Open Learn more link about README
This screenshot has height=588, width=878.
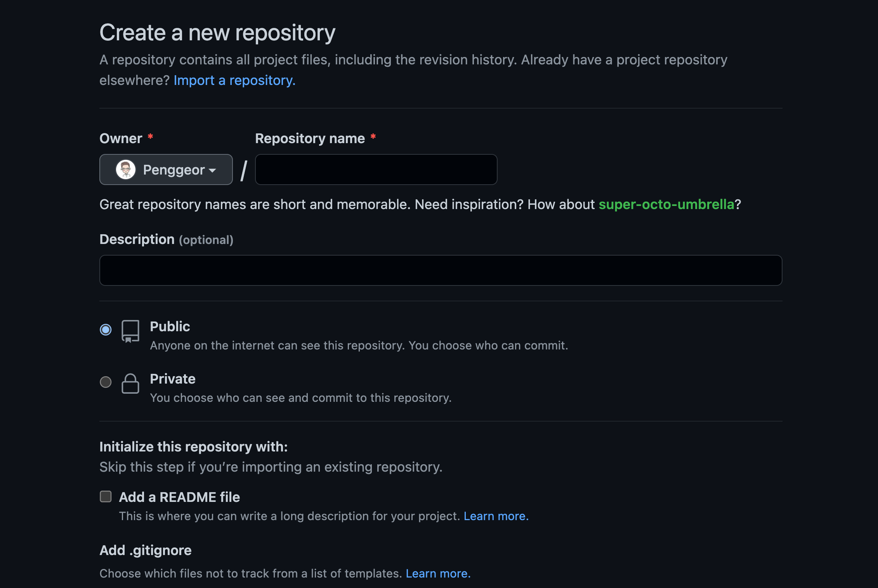(x=496, y=516)
